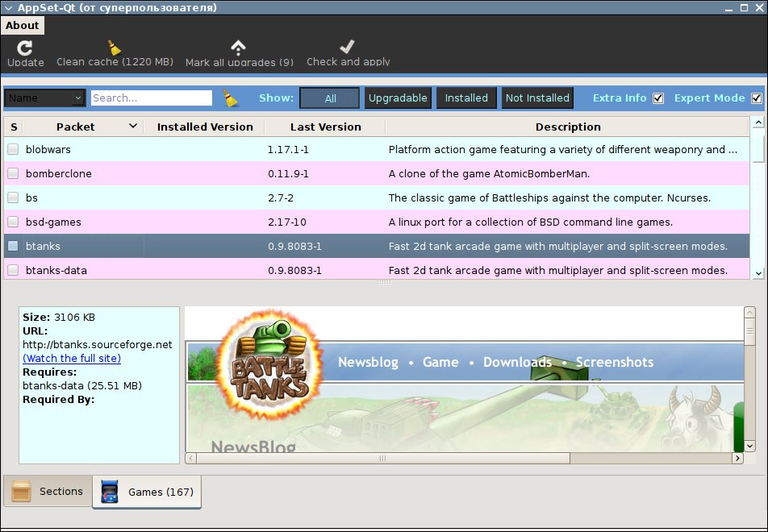Click the Installed Version column header
Image resolution: width=768 pixels, height=532 pixels.
click(x=205, y=127)
